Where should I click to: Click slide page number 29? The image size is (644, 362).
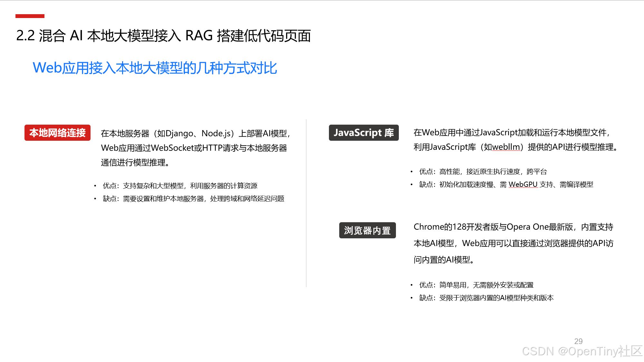[x=578, y=341]
